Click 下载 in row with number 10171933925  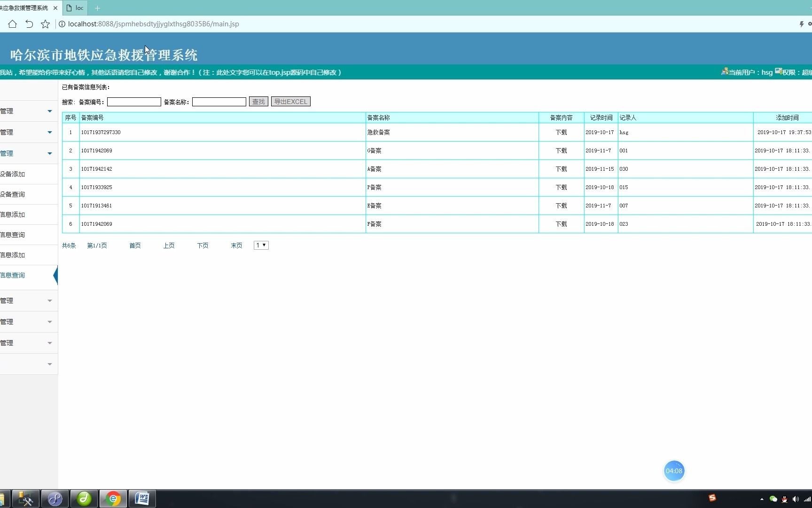click(x=561, y=188)
